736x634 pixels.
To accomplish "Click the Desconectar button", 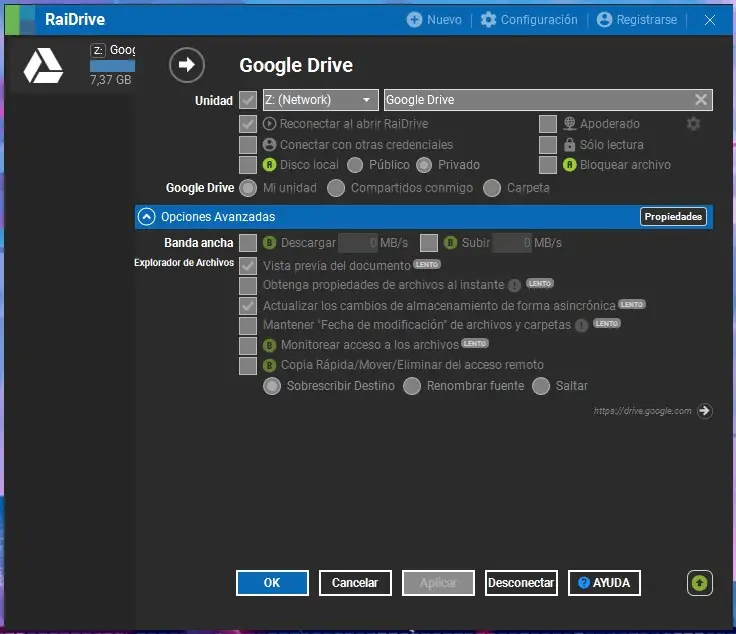I will [x=521, y=583].
